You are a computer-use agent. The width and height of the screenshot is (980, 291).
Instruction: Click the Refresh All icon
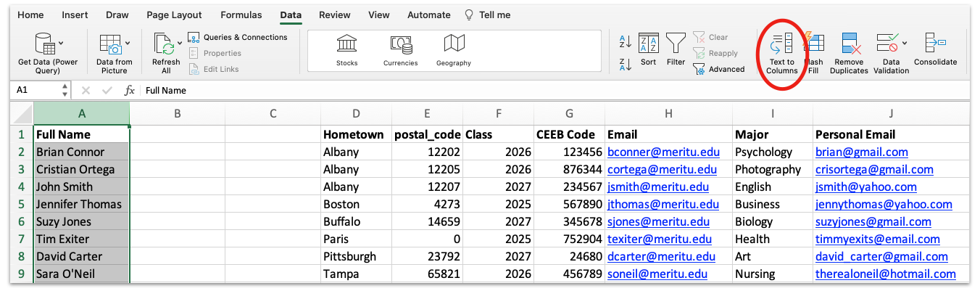point(164,44)
